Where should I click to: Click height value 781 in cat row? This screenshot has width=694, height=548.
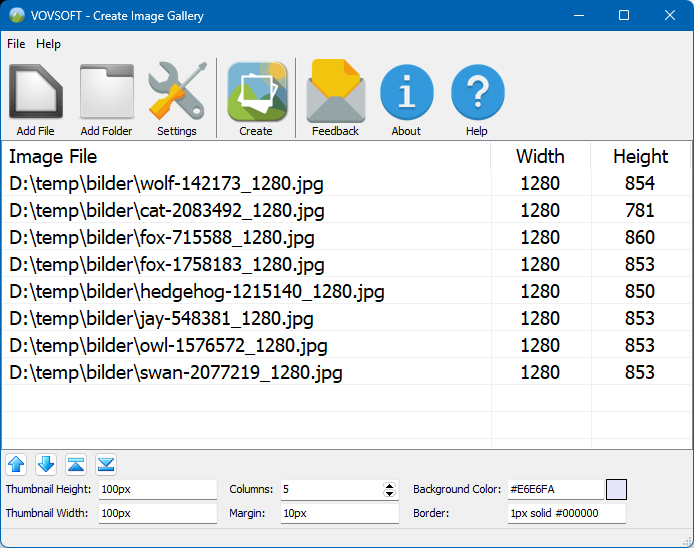click(640, 210)
